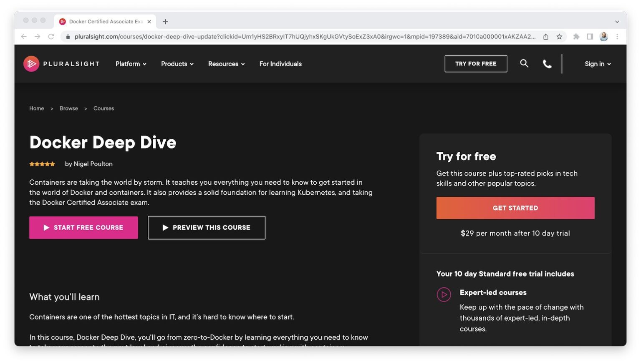Screen dimensions: 641x364
Task: Click the Get Started button
Action: point(515,208)
